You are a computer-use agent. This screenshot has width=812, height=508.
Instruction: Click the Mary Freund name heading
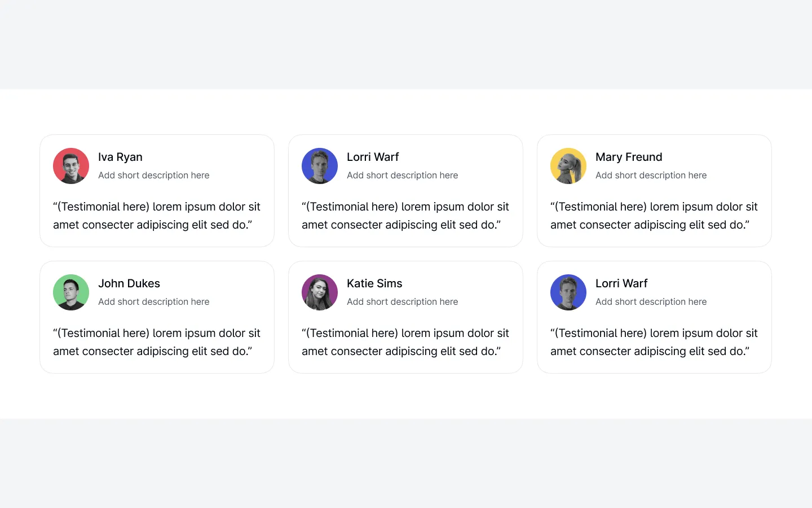pos(629,157)
